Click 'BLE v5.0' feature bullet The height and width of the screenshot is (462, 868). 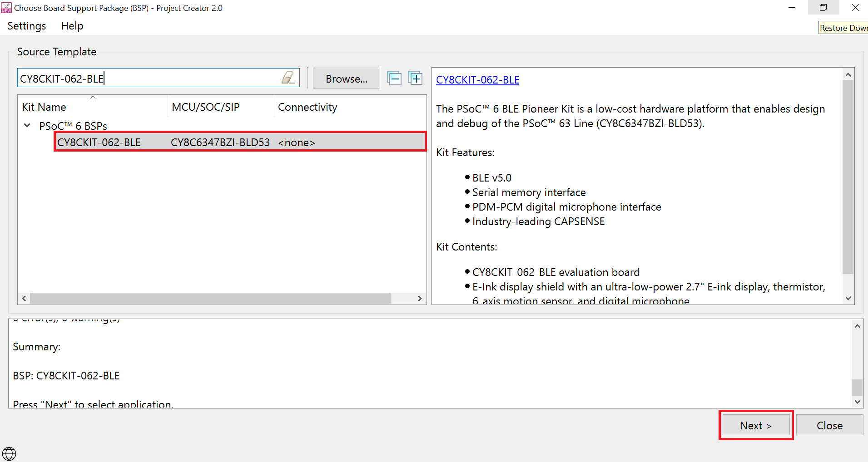(492, 178)
